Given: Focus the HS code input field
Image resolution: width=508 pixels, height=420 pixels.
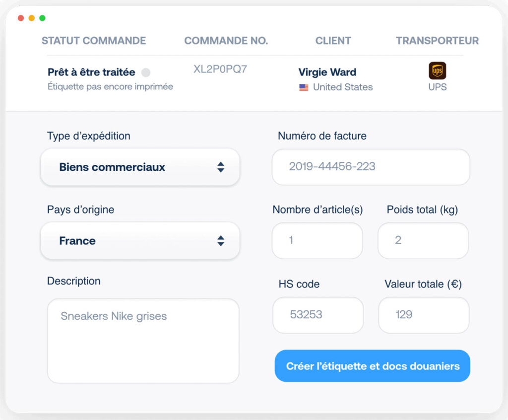Looking at the screenshot, I should [x=317, y=315].
